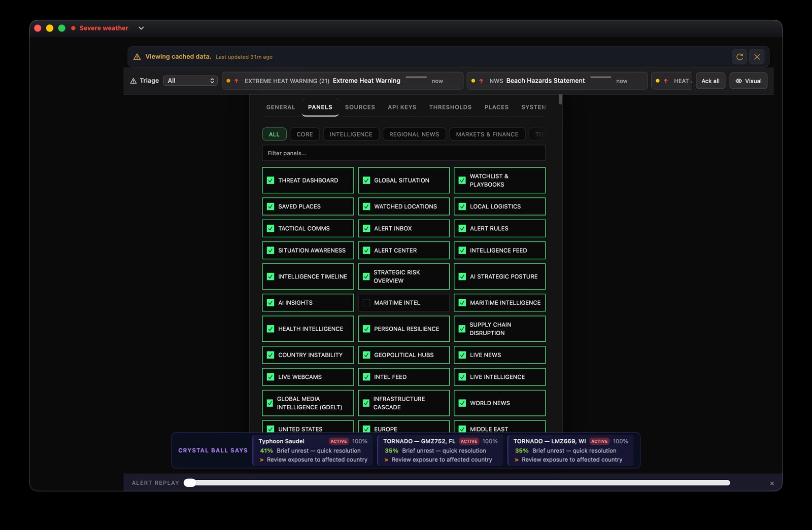Toggle the Alert Inbox panel
The width and height of the screenshot is (812, 530).
[366, 229]
